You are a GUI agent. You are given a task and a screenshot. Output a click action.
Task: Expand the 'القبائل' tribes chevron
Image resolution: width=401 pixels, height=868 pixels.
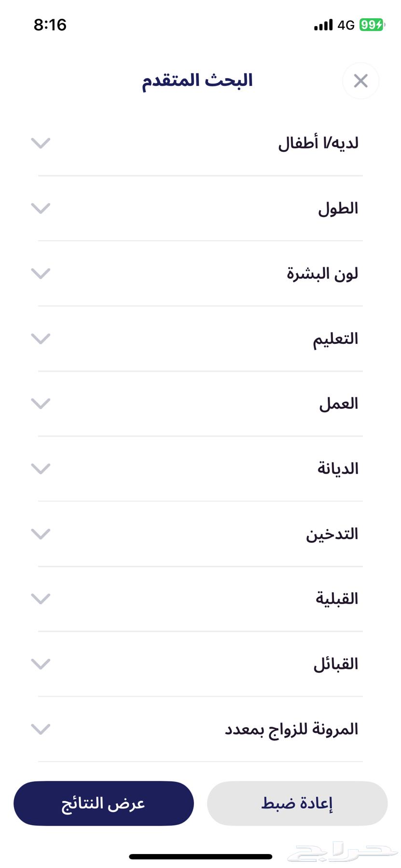tap(41, 664)
